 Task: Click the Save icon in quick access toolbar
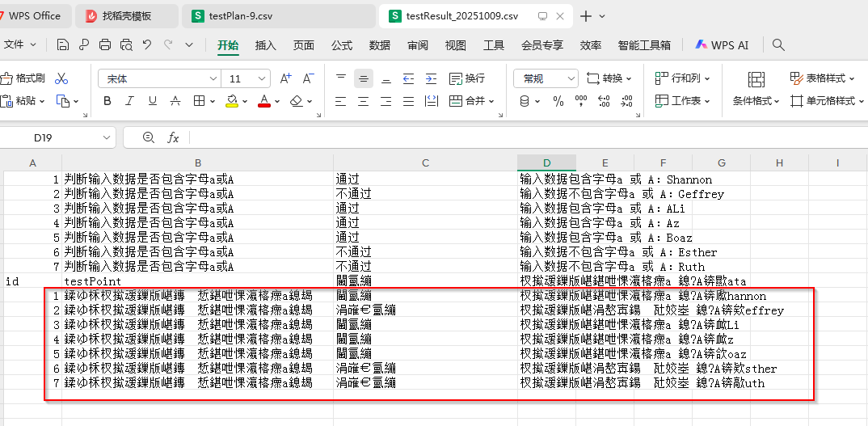pos(63,45)
